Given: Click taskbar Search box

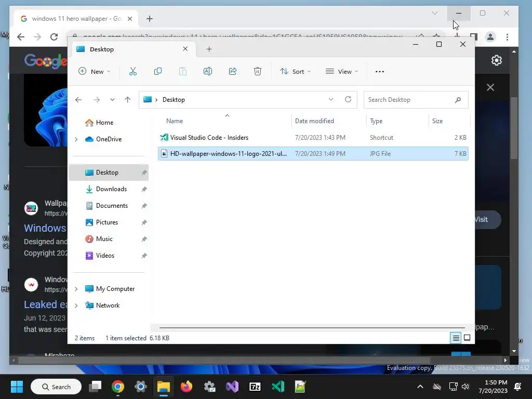Looking at the screenshot, I should (x=56, y=387).
